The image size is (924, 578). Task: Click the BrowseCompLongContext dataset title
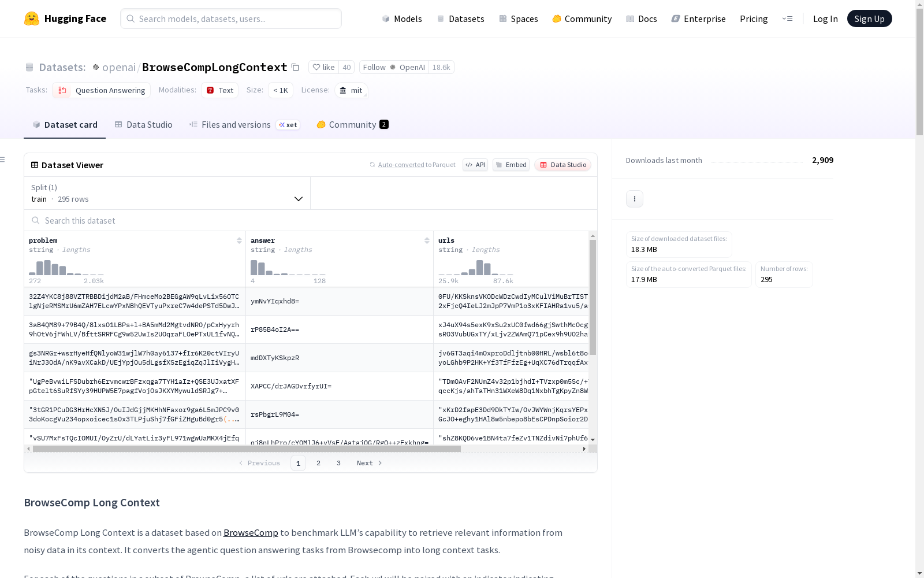[x=215, y=67]
